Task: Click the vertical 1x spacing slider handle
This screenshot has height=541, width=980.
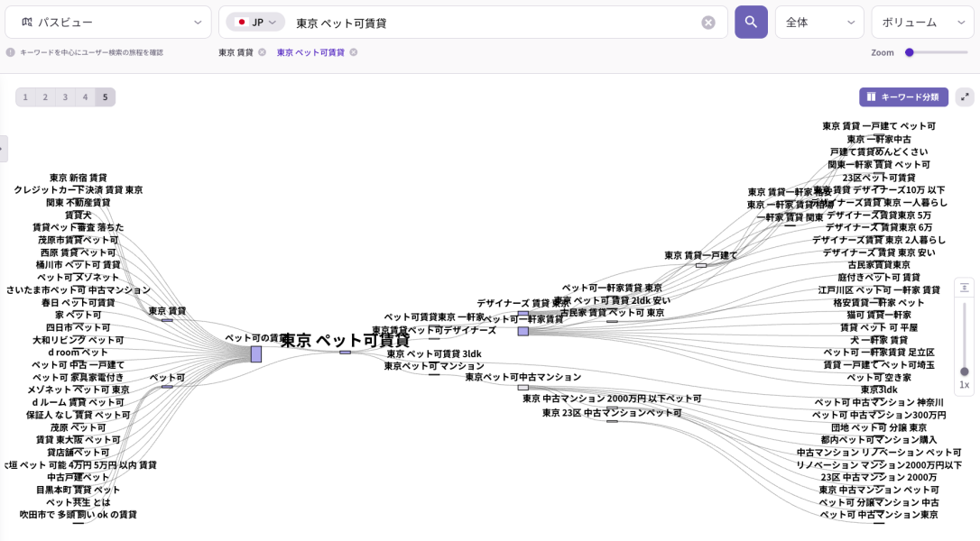Action: pos(965,371)
